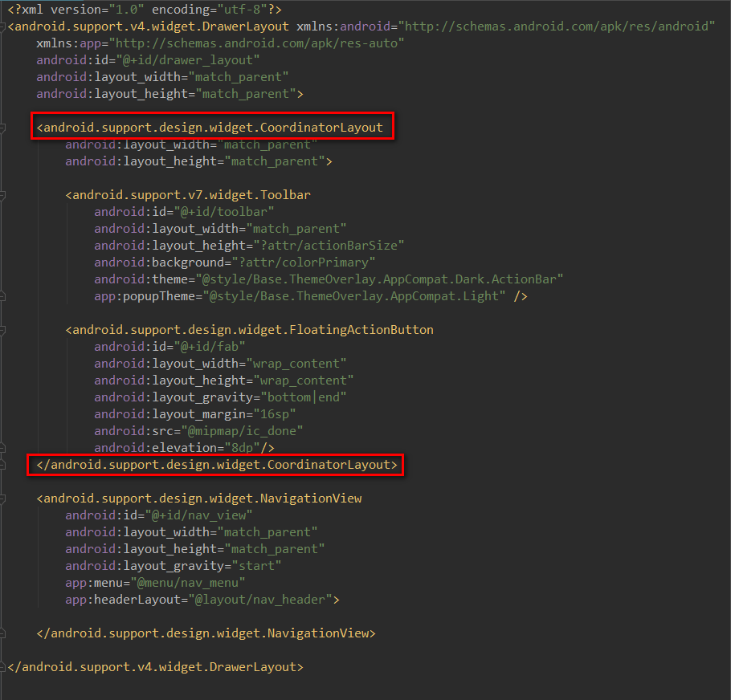
Task: Collapse the DrawerLayout opening tag fold marker
Action: tap(2, 27)
